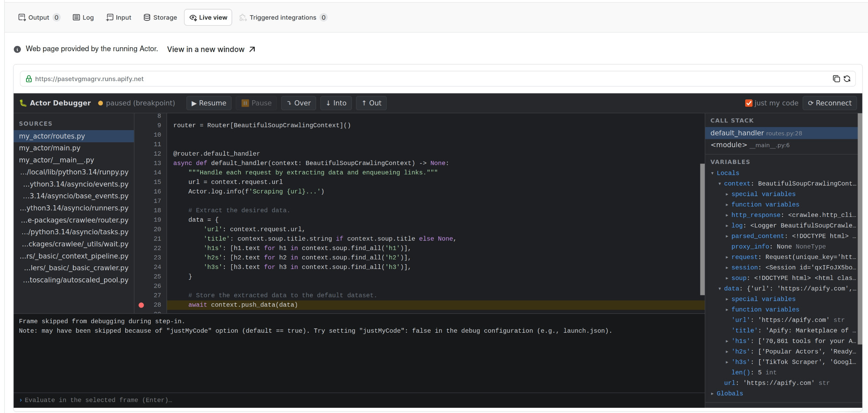Expand the parsed_content variable
Image resolution: width=868 pixels, height=413 pixels.
point(727,236)
